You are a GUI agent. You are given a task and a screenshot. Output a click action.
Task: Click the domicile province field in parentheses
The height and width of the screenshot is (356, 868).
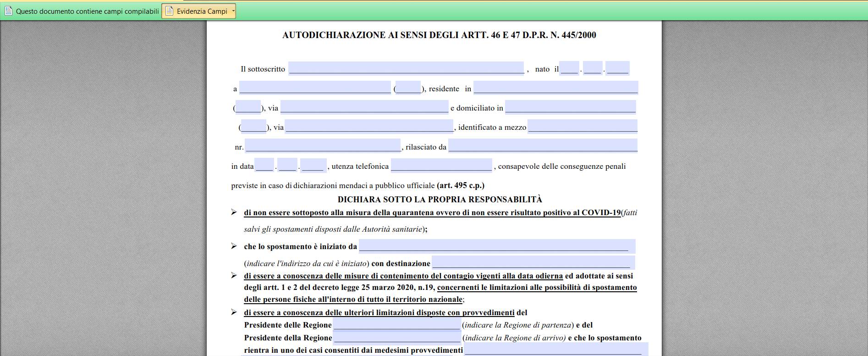253,126
